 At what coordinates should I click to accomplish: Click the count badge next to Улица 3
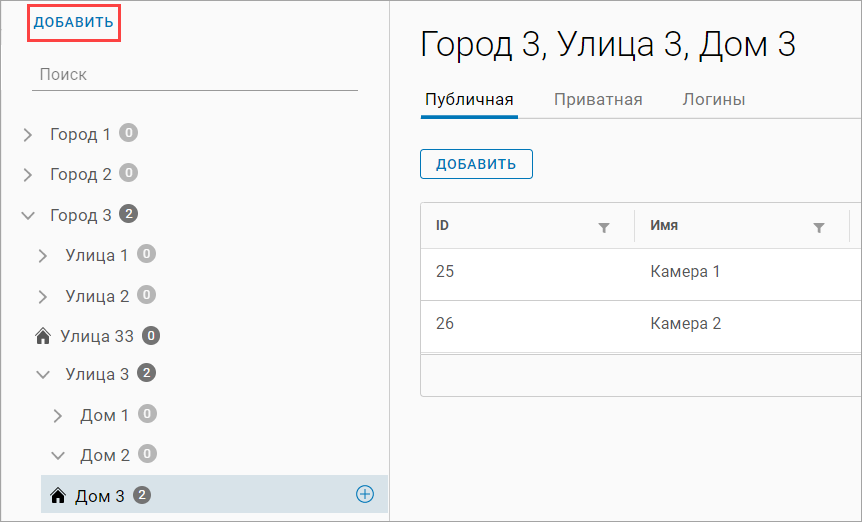pos(146,374)
